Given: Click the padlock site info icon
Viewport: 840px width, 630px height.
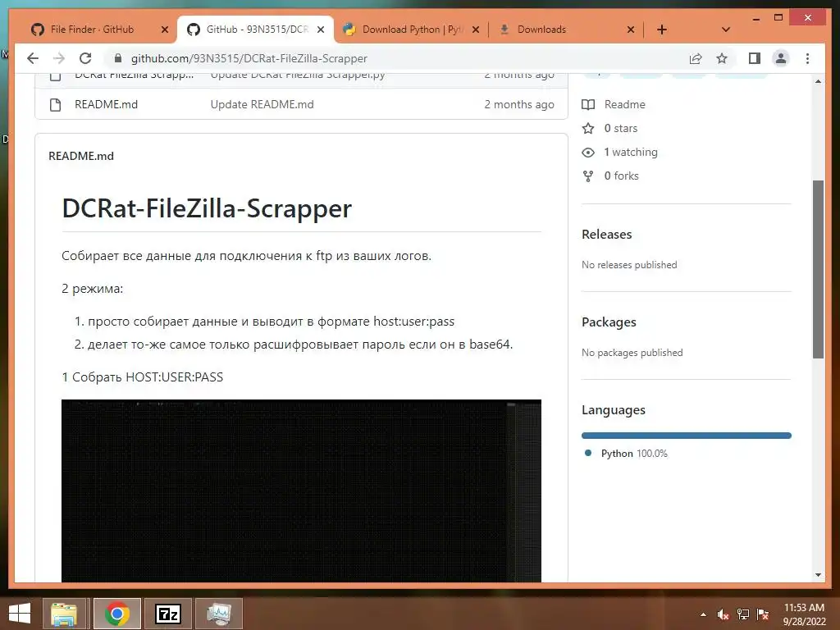Looking at the screenshot, I should coord(118,58).
